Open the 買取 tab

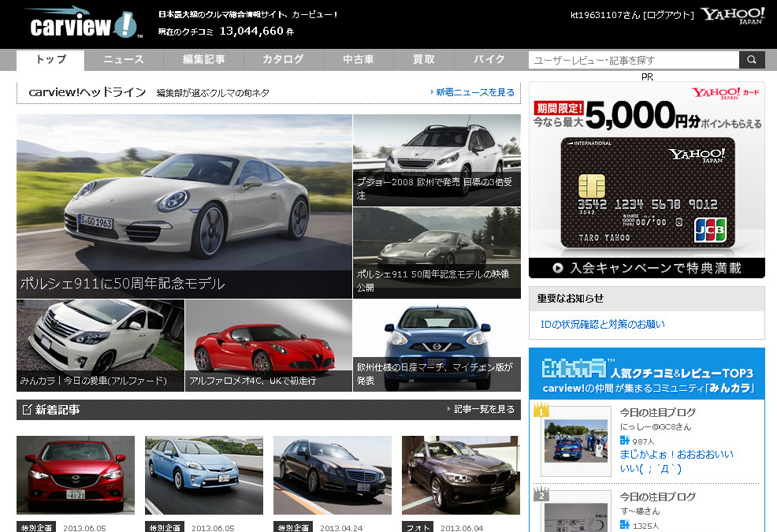[x=424, y=60]
